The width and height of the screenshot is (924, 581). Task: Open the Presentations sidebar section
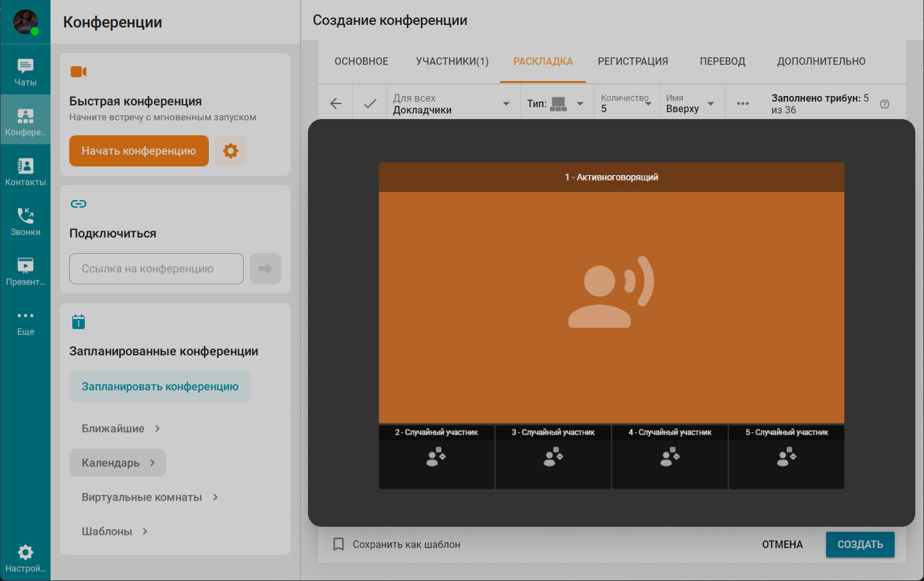tap(26, 271)
